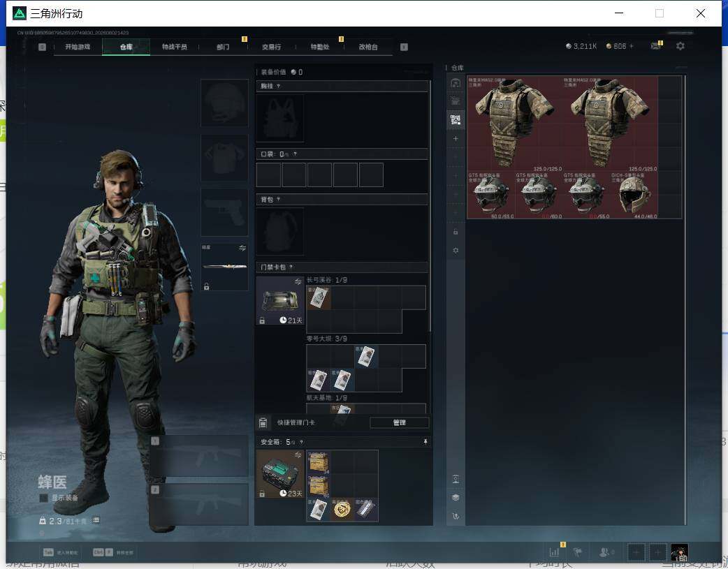Click the sort icon at the sidebar bottom
The image size is (728, 569).
[x=456, y=516]
